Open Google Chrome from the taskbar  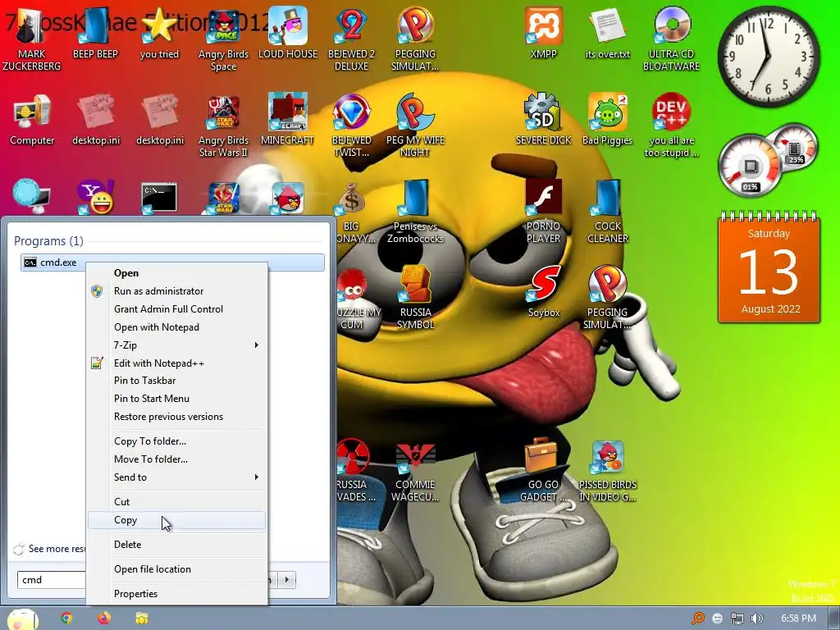pyautogui.click(x=66, y=618)
